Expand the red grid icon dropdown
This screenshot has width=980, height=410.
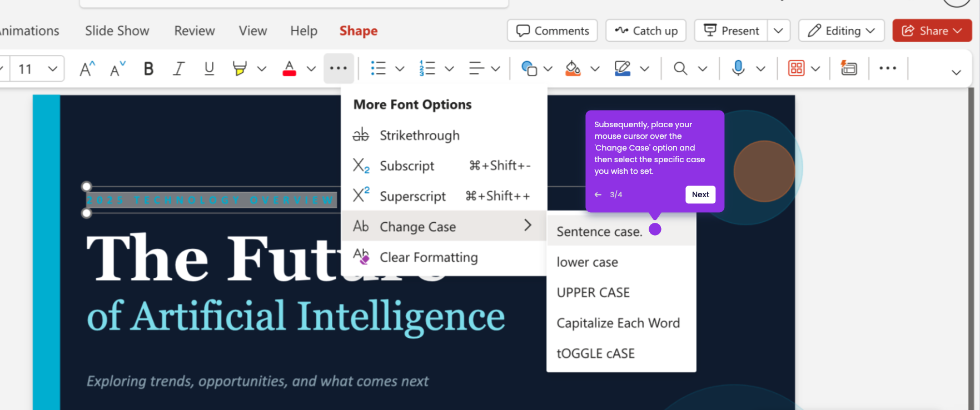pos(815,69)
